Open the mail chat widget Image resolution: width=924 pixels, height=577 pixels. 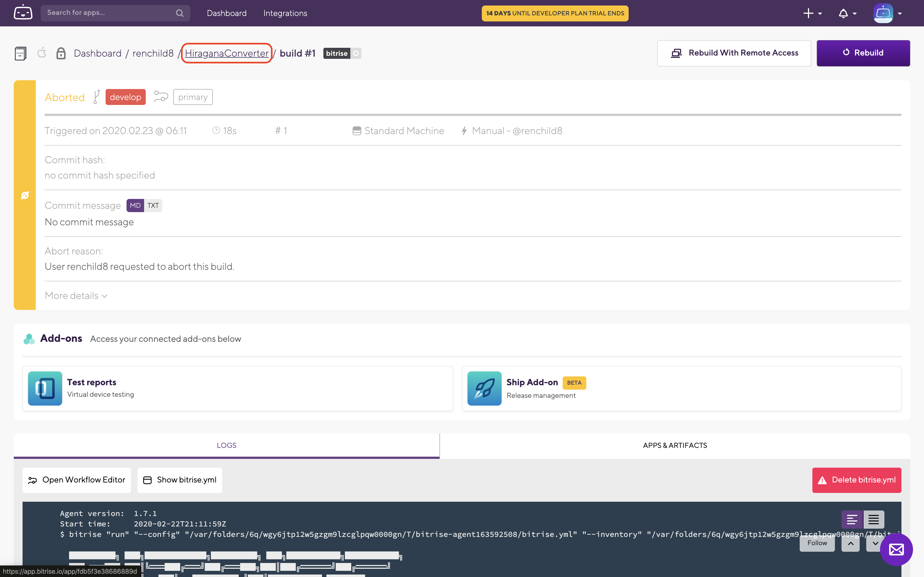(x=896, y=550)
